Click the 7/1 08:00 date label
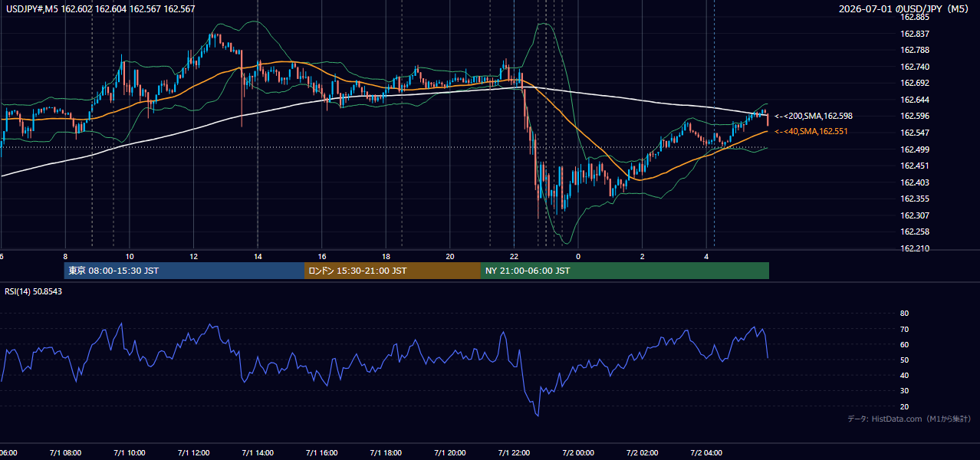Image resolution: width=980 pixels, height=460 pixels. (x=65, y=453)
